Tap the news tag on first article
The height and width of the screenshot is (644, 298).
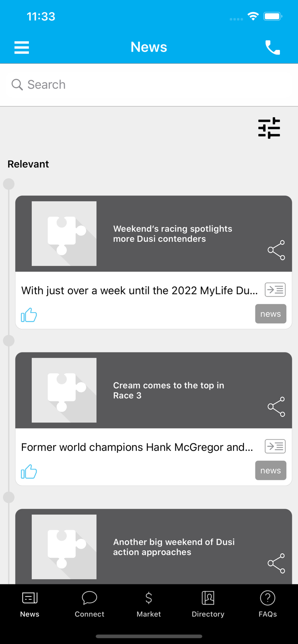point(270,314)
